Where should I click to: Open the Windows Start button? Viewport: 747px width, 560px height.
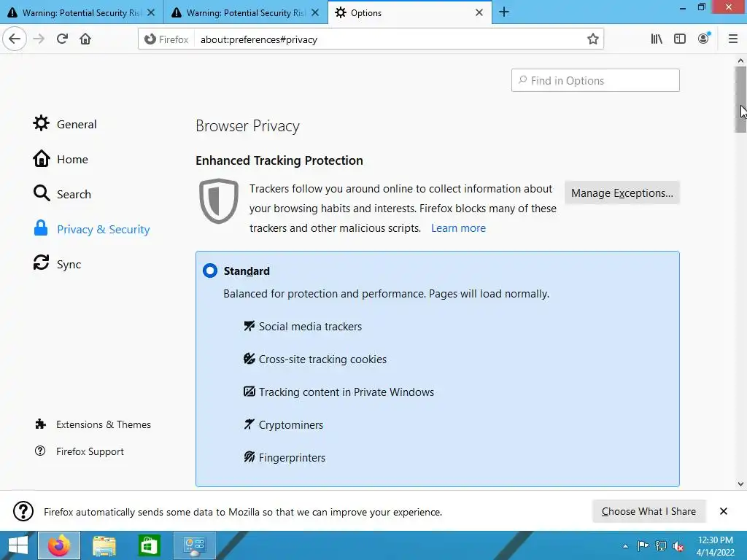(x=18, y=545)
